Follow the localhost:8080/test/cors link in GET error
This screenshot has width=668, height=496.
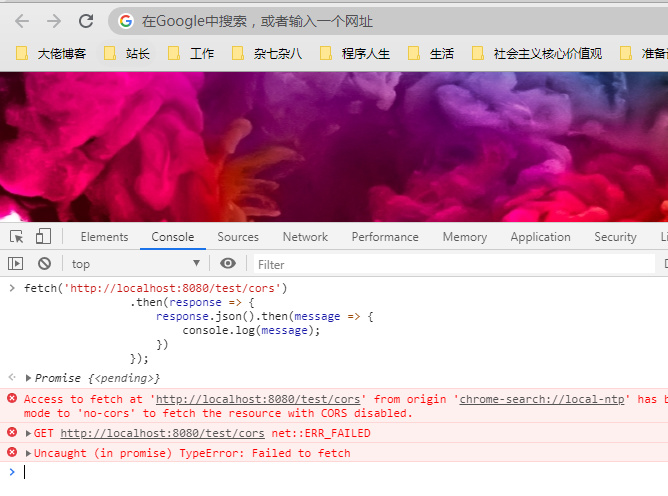162,433
